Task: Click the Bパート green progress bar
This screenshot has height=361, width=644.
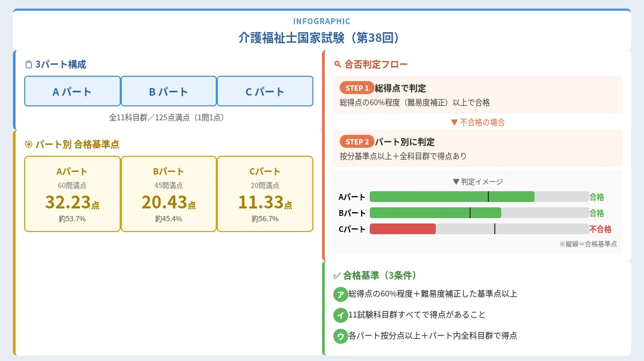Action: [435, 213]
